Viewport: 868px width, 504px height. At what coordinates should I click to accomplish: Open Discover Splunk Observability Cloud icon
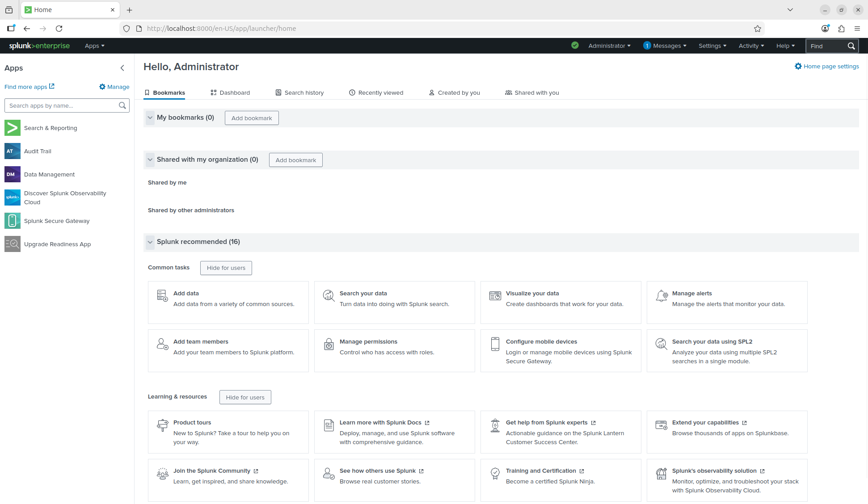tap(13, 197)
